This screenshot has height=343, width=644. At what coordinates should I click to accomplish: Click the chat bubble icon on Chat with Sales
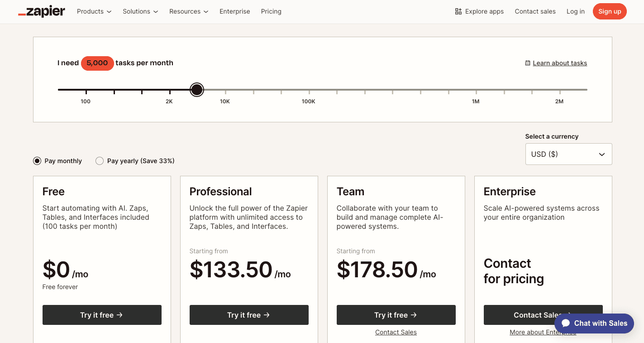click(x=566, y=323)
